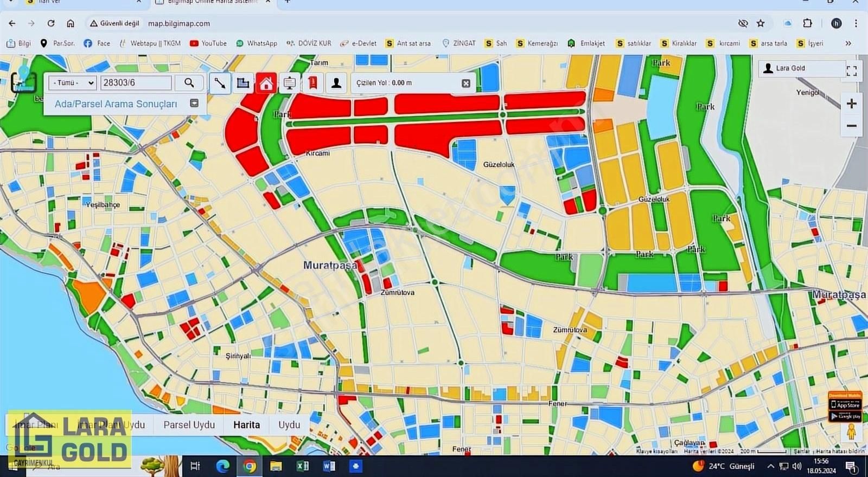Switch to the Parsel Uydu map layer
This screenshot has width=868, height=477.
click(189, 424)
